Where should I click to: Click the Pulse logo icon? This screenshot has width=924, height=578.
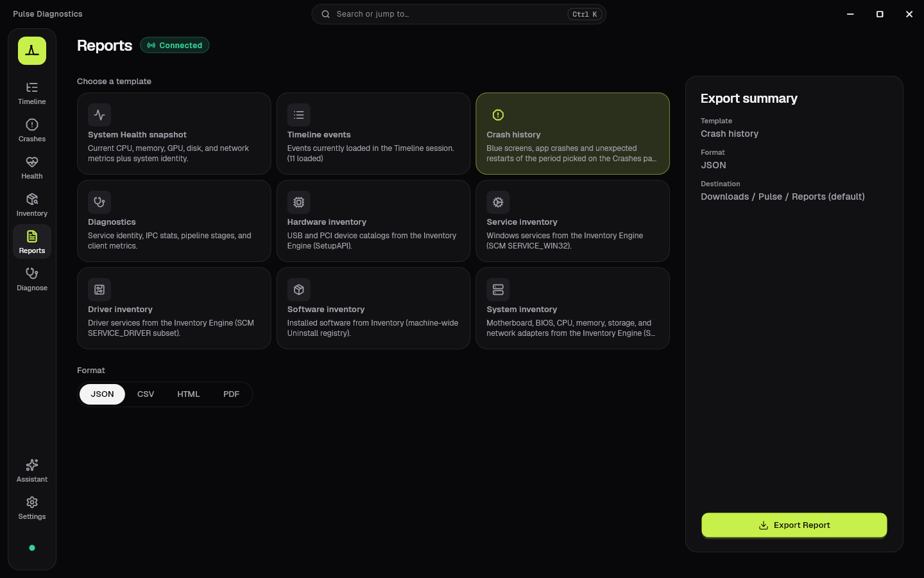coord(32,51)
